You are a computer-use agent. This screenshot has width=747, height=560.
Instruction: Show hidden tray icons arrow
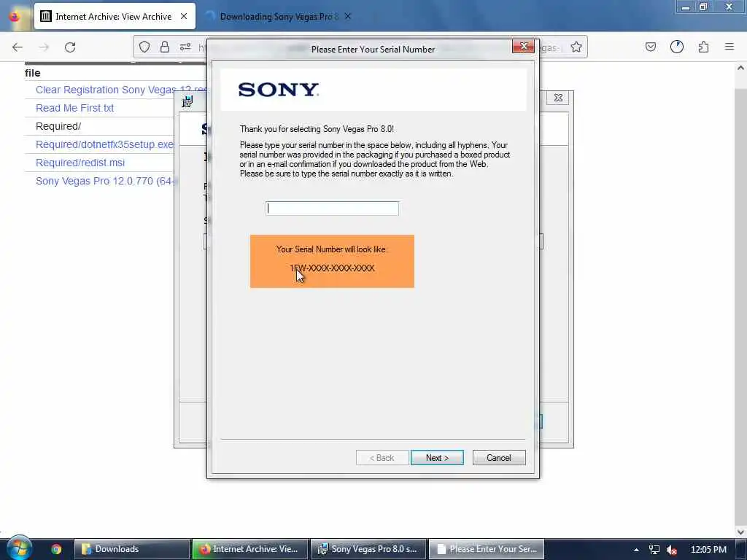pos(636,550)
